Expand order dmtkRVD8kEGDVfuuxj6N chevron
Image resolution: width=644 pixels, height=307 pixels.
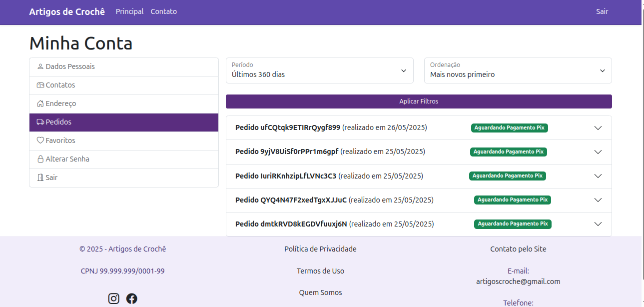tap(598, 224)
